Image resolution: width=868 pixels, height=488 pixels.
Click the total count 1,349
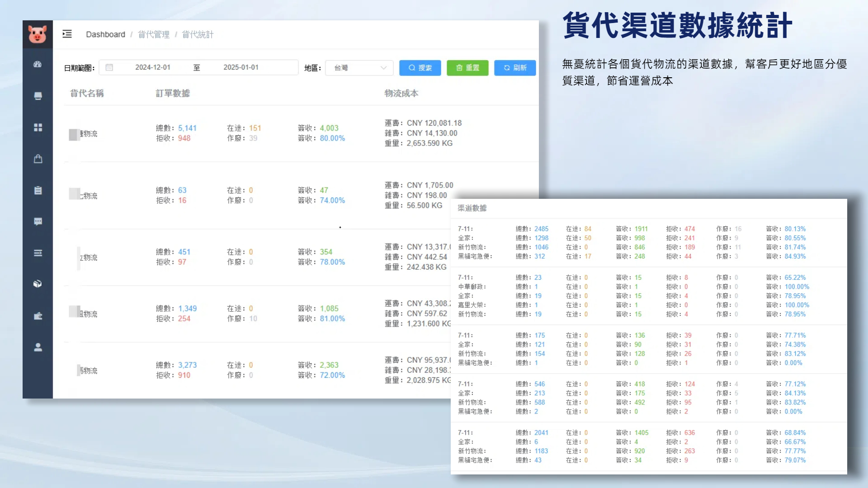(x=187, y=309)
